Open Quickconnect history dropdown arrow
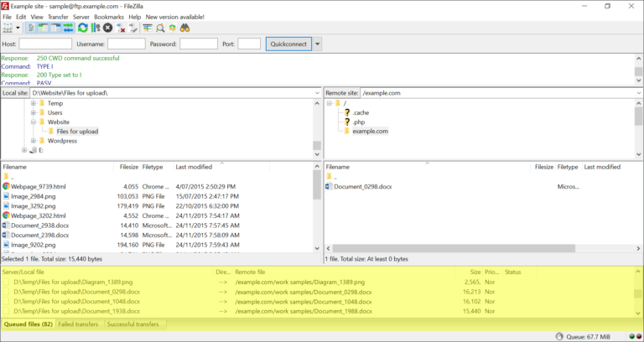This screenshot has height=342, width=644. click(x=317, y=44)
